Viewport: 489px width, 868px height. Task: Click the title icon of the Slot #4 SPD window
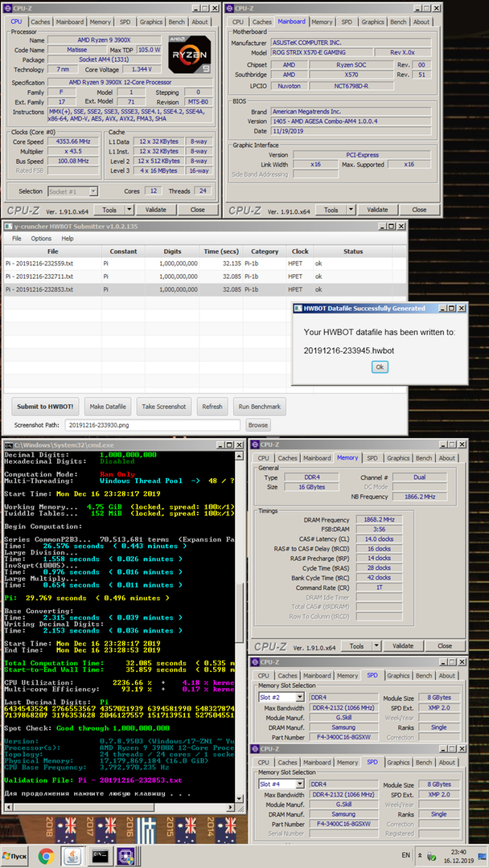255,748
